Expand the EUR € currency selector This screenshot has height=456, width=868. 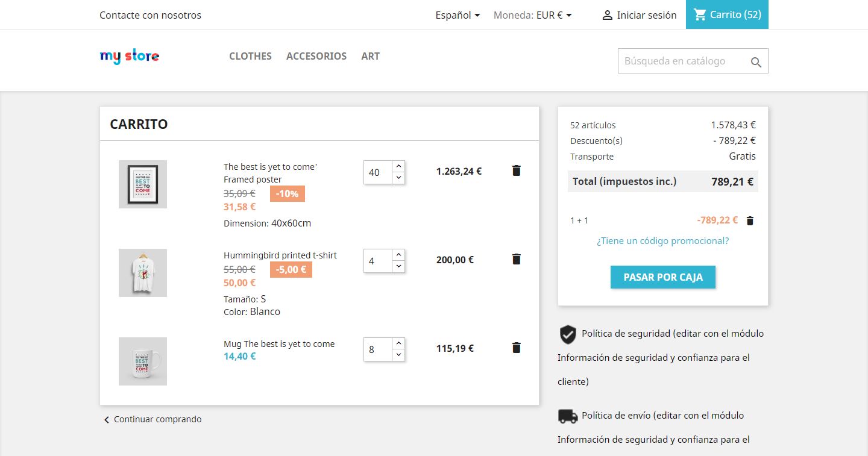(x=553, y=15)
